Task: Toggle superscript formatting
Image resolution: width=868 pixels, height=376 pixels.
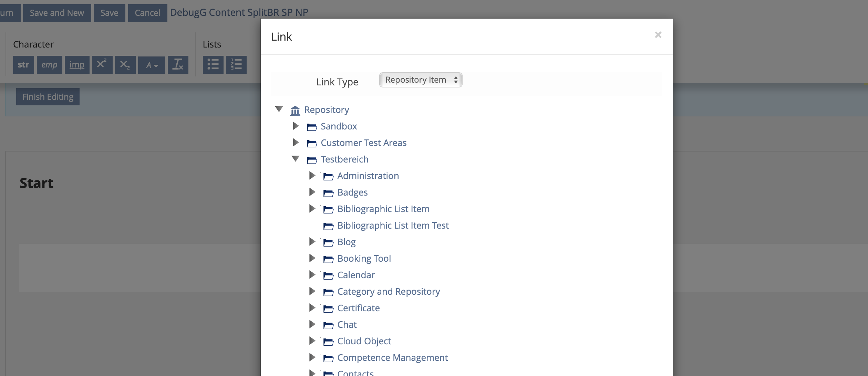Action: (102, 65)
